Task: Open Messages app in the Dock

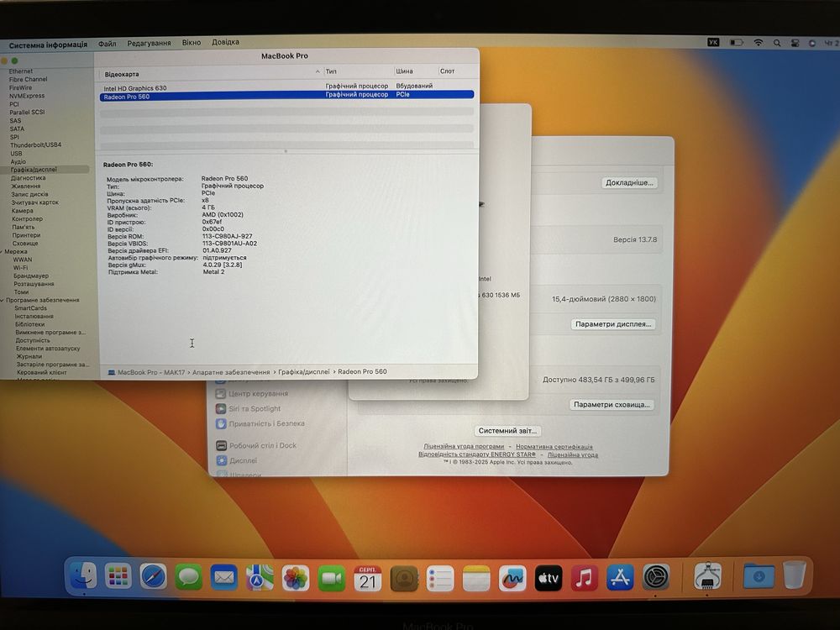Action: (x=188, y=577)
